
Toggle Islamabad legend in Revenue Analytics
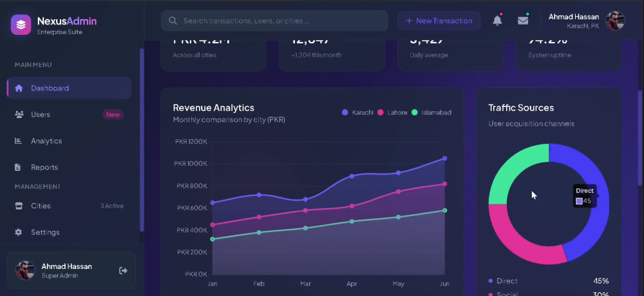[x=431, y=112]
